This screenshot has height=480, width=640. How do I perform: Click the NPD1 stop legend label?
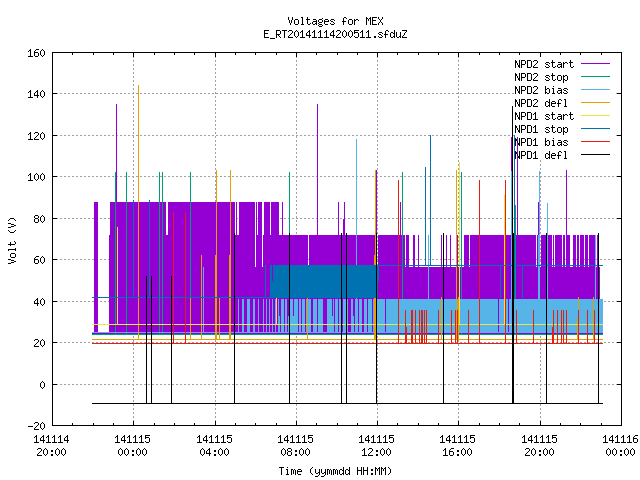[x=541, y=129]
